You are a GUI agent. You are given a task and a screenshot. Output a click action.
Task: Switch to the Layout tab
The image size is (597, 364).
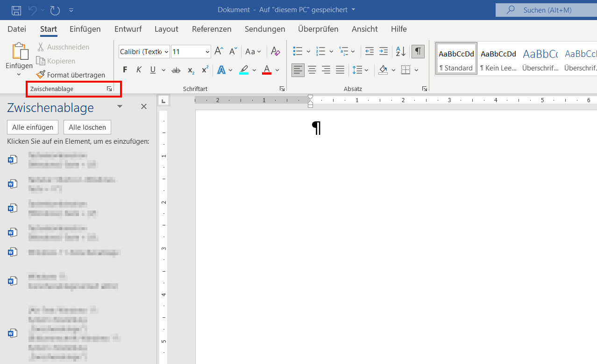pyautogui.click(x=166, y=29)
